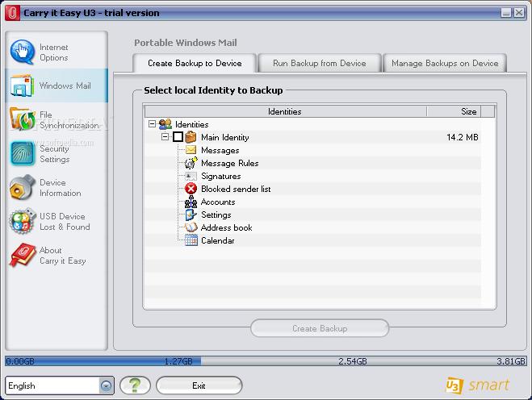Close the Carry it Easy window
This screenshot has width=532, height=400.
(x=519, y=13)
